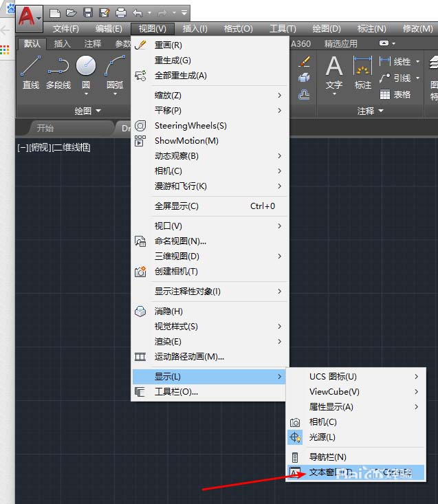Image resolution: width=438 pixels, height=504 pixels.
Task: Switch to the Annotate (注释) ribbon tab
Action: [93, 43]
